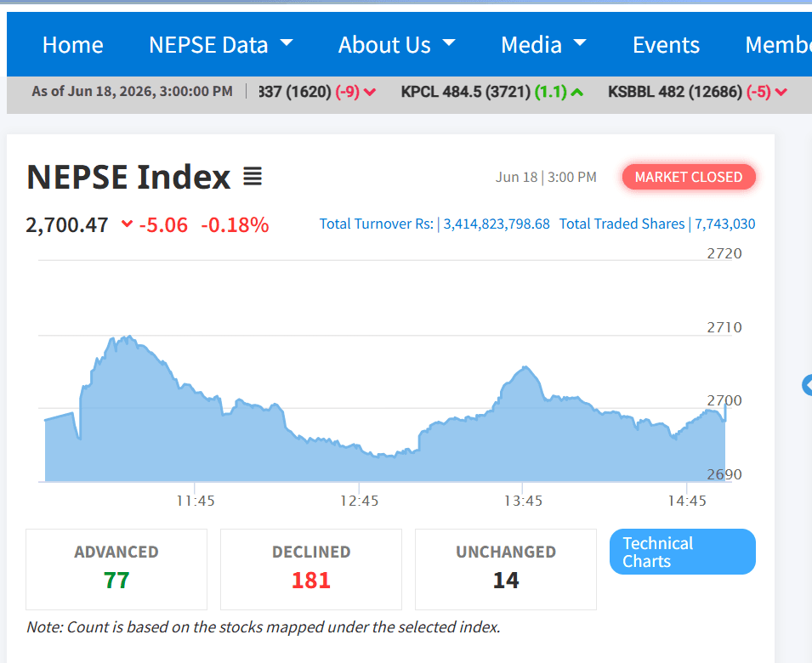Screen dimensions: 812x663
Task: Click the As of Jun 18, 2026 timestamp
Action: [x=132, y=91]
